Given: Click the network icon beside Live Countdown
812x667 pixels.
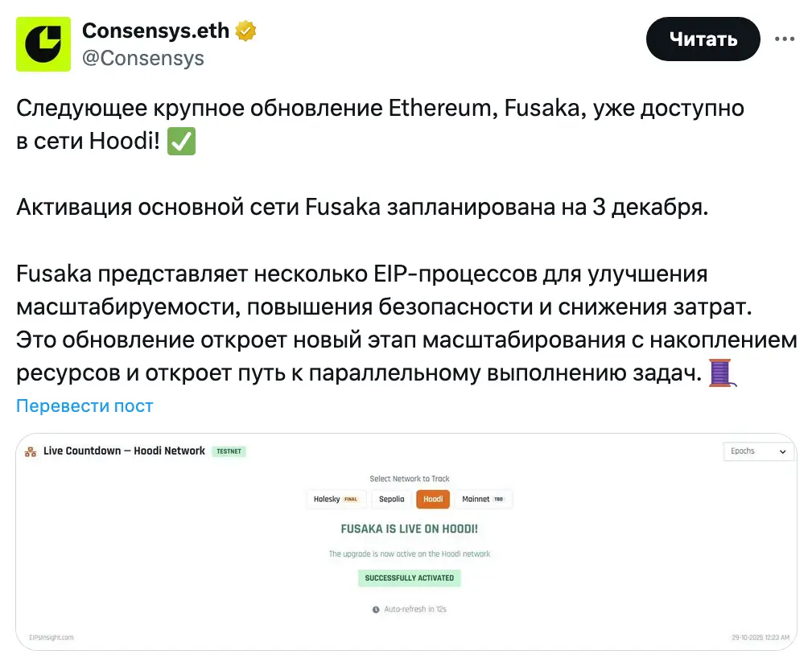Looking at the screenshot, I should tap(31, 452).
